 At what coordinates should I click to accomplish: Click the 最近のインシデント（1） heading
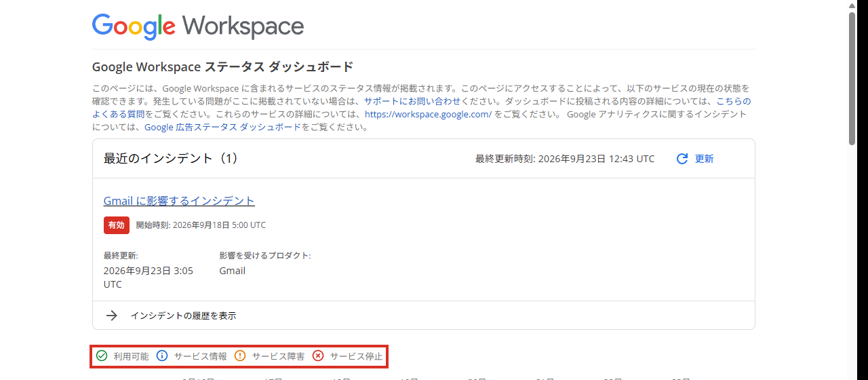171,158
